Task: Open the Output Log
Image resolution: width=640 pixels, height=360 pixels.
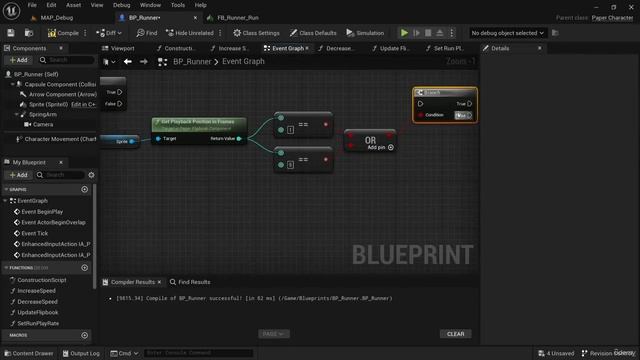Action: (x=81, y=353)
